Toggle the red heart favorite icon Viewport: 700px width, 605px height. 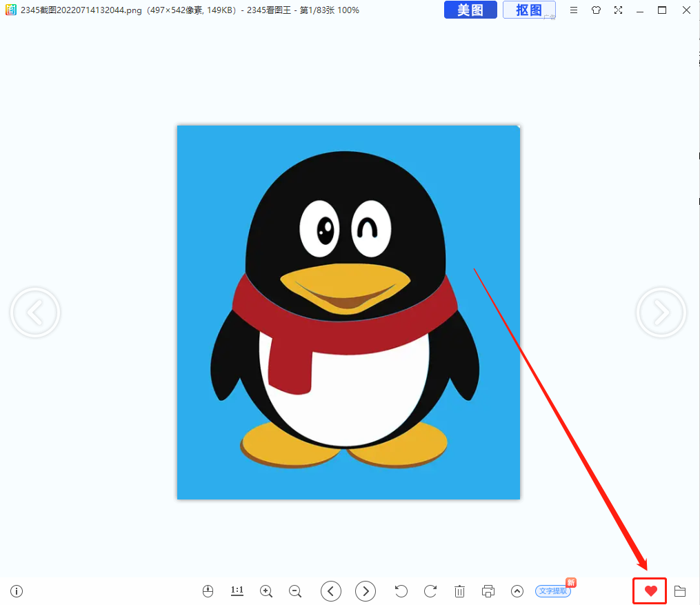(x=650, y=591)
